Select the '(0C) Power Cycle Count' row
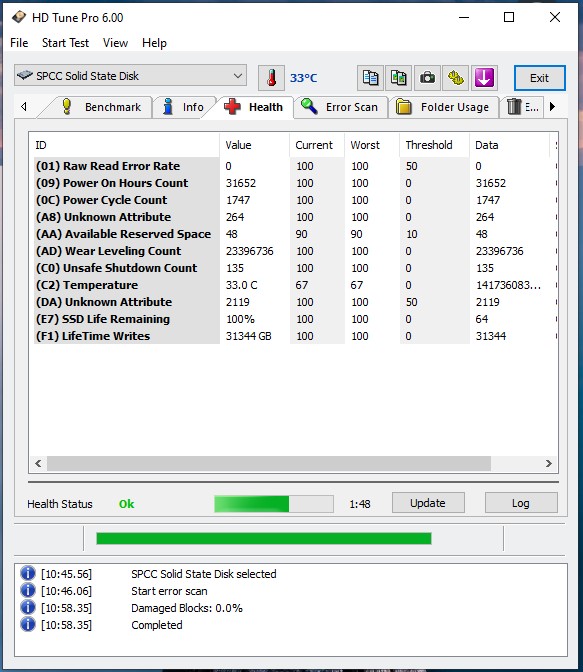Screen dimensions: 583x672 294,200
